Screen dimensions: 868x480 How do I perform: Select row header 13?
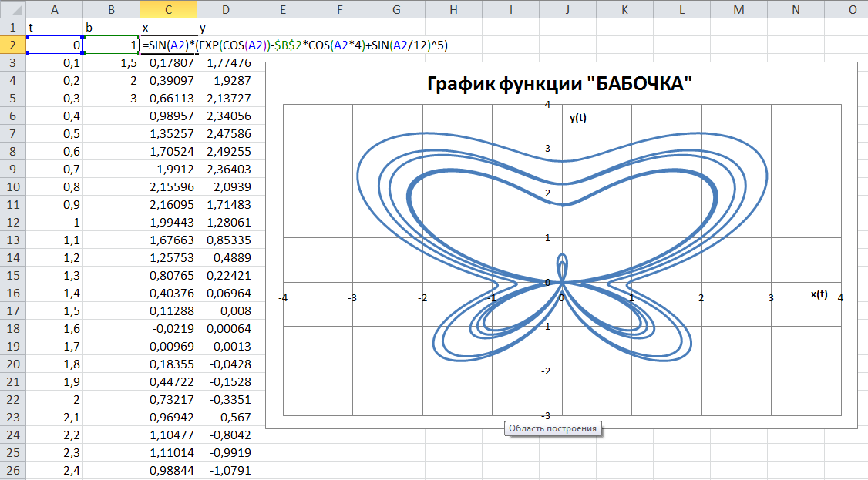(13, 240)
